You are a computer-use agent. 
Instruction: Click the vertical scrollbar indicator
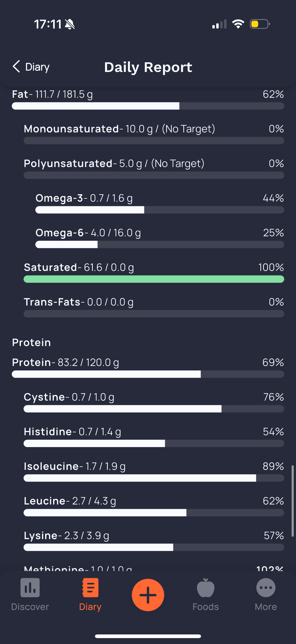click(x=293, y=501)
